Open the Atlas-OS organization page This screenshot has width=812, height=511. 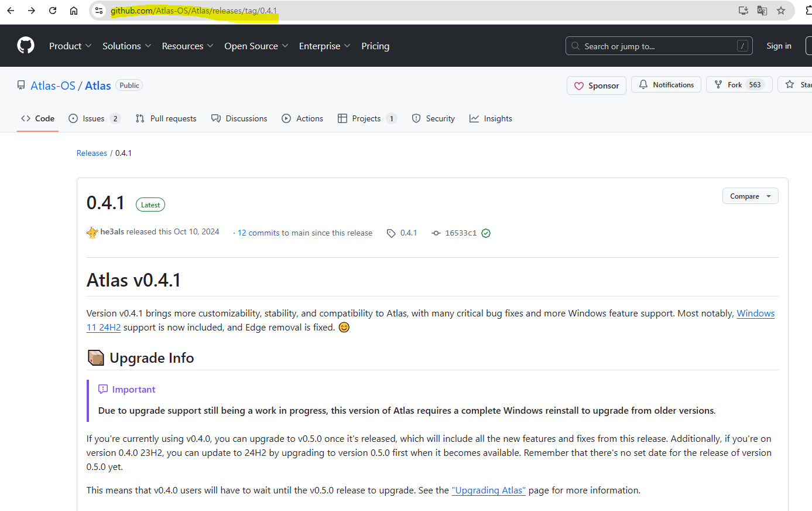click(x=53, y=86)
